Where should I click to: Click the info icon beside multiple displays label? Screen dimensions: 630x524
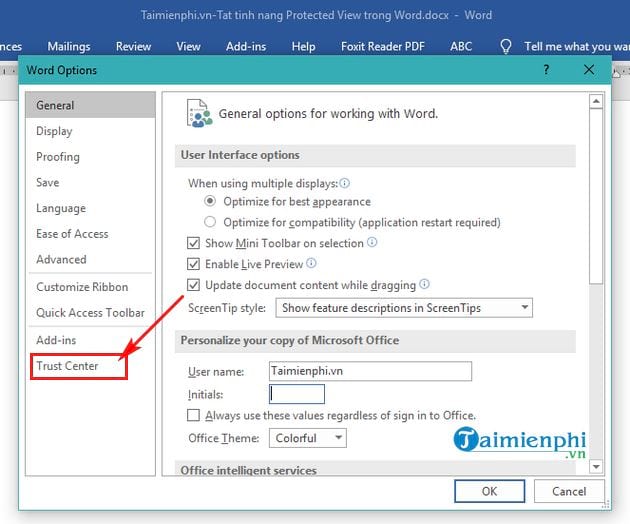tap(345, 184)
